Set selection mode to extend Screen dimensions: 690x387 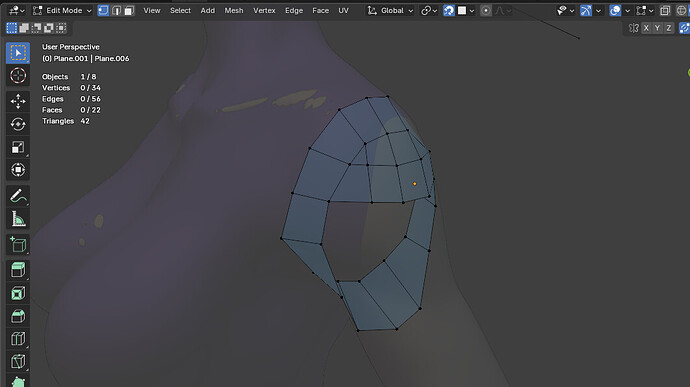[24, 28]
